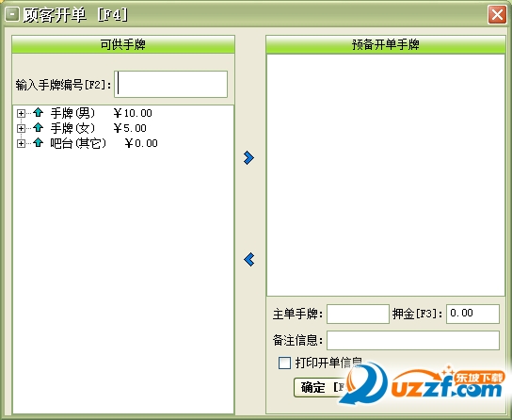Screen dimensions: 512x420
Task: Click the 押金 [F3] amount field
Action: (x=472, y=314)
